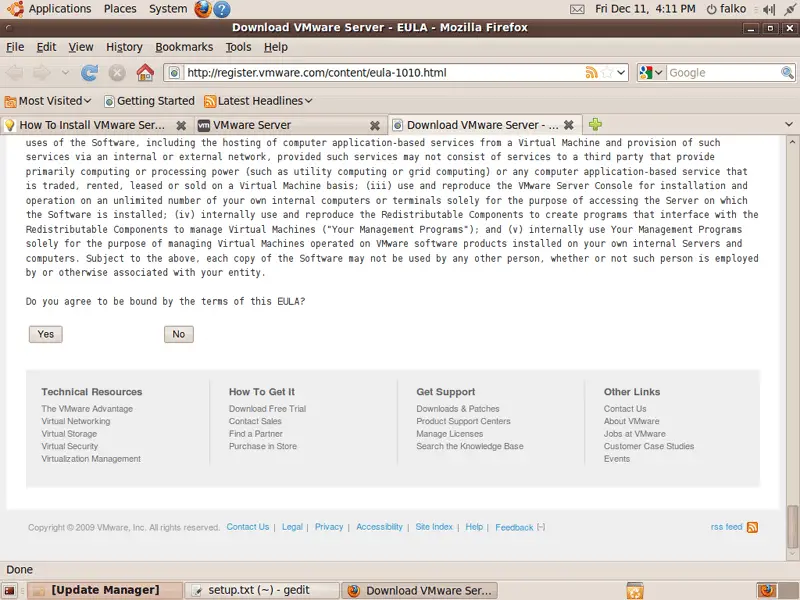
Task: Open the Edit menu
Action: tap(46, 47)
